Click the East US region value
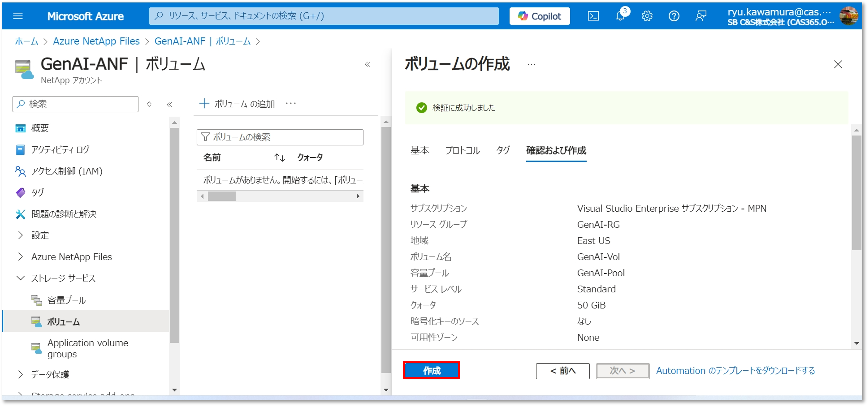The width and height of the screenshot is (868, 406). tap(593, 241)
